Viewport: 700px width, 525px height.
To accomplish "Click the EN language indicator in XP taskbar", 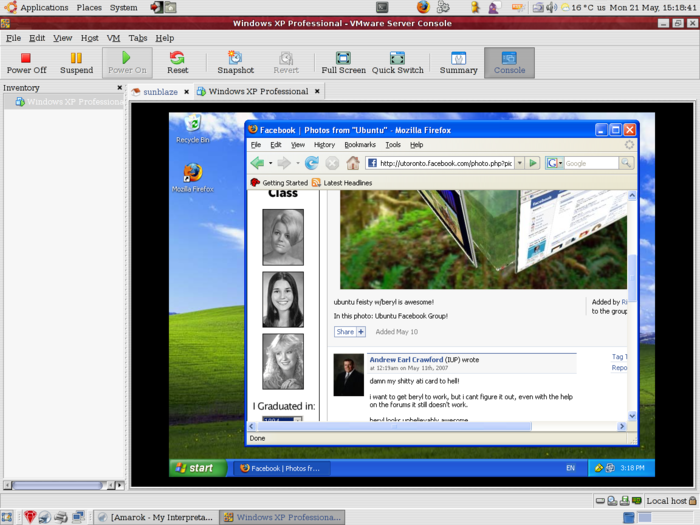I will pyautogui.click(x=570, y=468).
